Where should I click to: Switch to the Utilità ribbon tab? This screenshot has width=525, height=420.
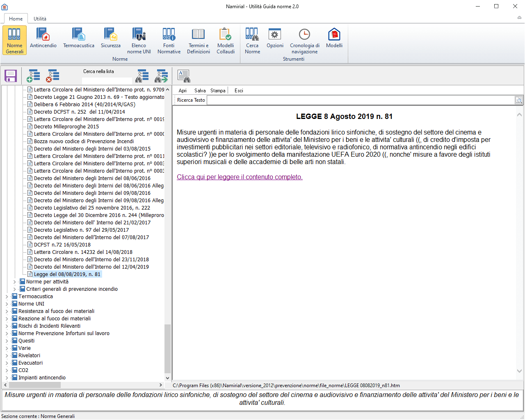(40, 18)
